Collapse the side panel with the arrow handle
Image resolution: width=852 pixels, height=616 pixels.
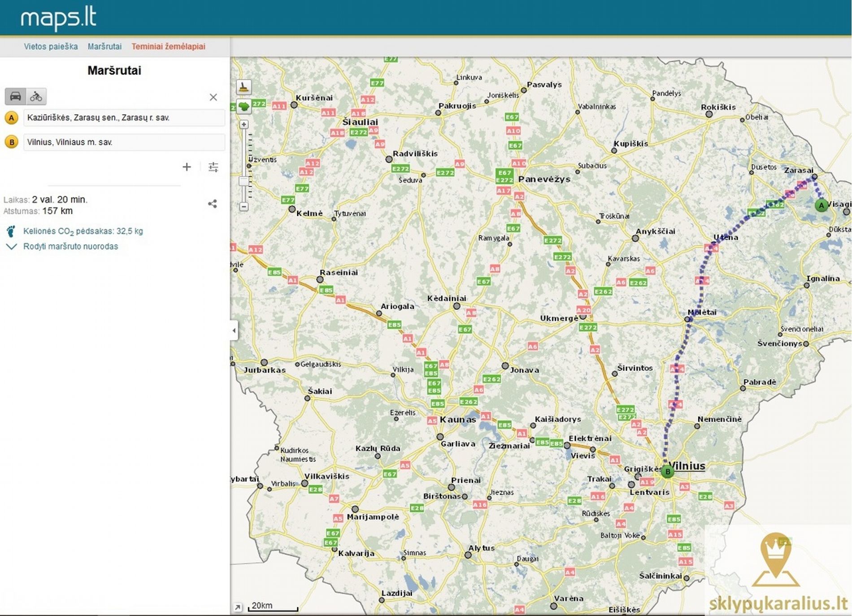click(x=234, y=330)
